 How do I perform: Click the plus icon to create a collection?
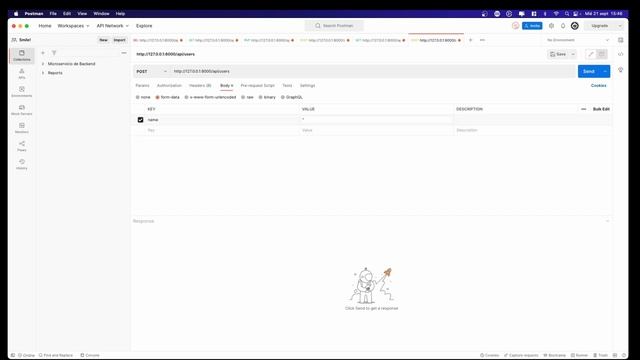43,53
